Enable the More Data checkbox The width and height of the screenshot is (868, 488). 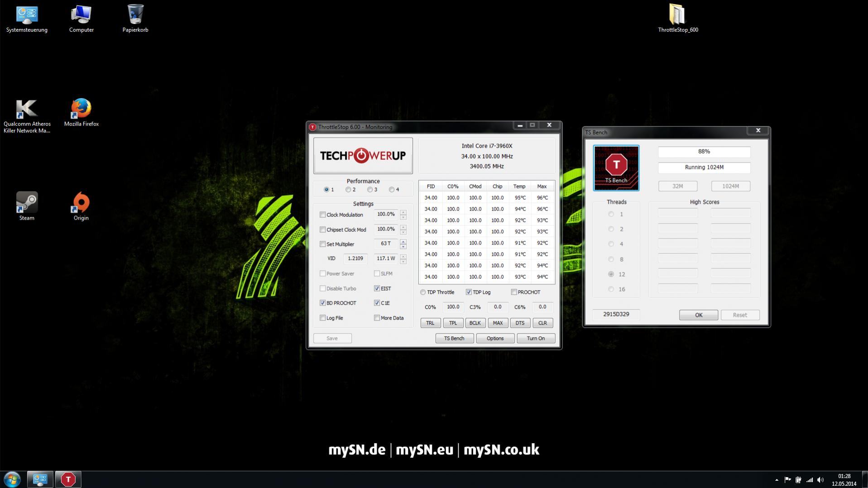pyautogui.click(x=377, y=318)
